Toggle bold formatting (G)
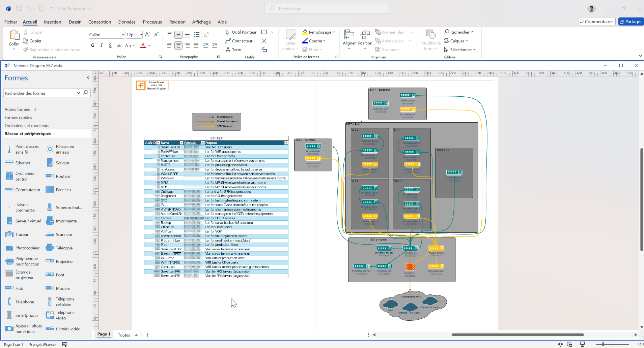This screenshot has width=644, height=348. click(93, 45)
